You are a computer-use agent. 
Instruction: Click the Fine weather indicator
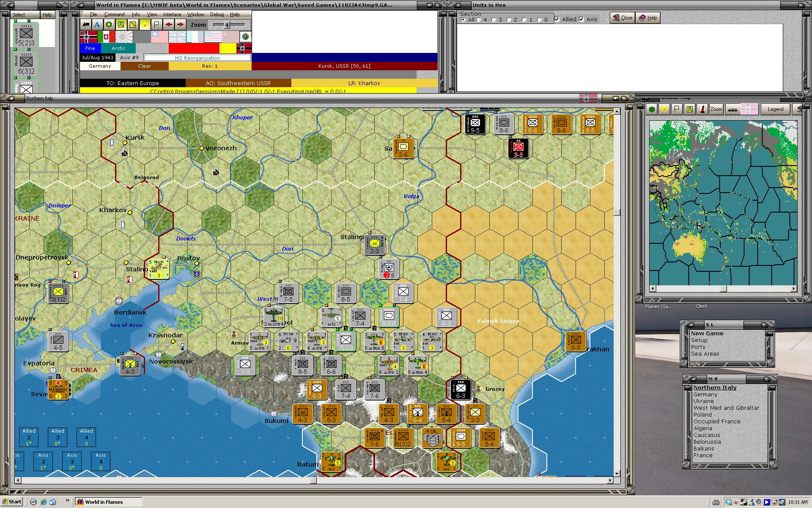tap(90, 48)
